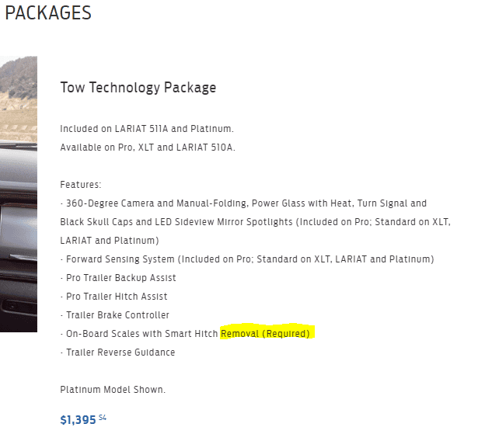Open footnote 54 beside the price

click(103, 418)
